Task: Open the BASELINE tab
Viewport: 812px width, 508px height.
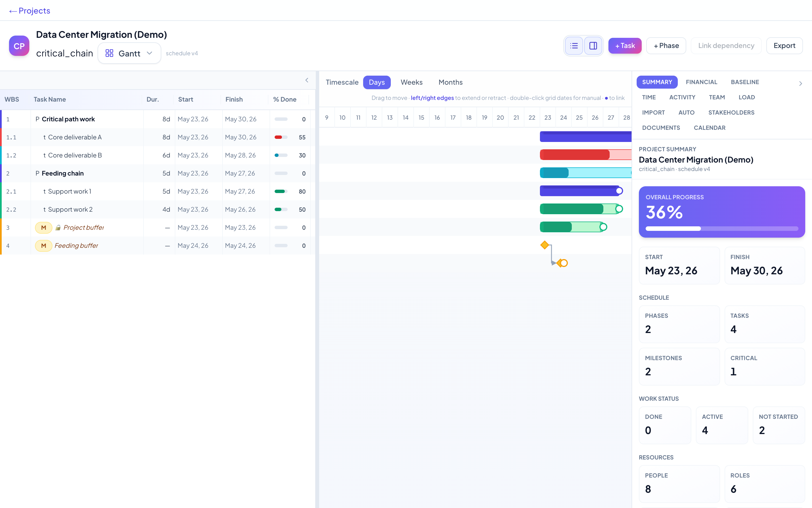Action: pyautogui.click(x=745, y=82)
